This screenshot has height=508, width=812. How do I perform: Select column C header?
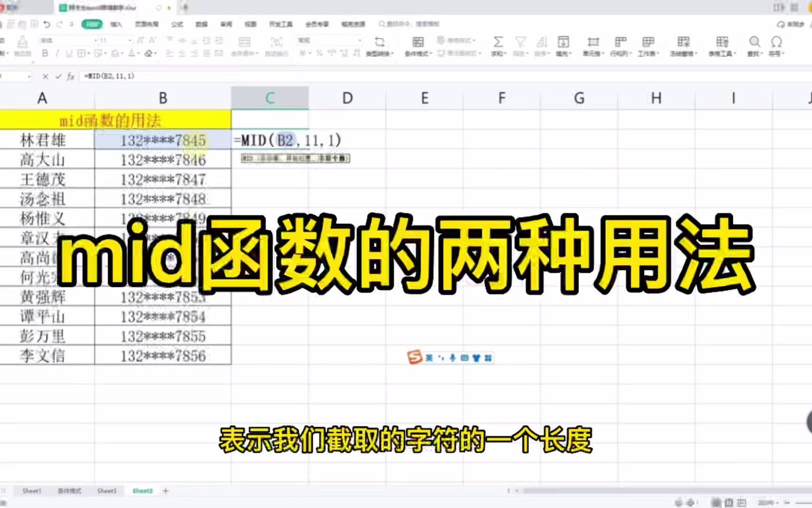tap(270, 98)
